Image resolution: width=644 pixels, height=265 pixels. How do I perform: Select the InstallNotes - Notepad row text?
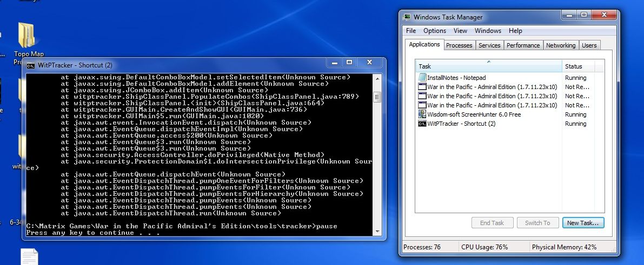[456, 78]
